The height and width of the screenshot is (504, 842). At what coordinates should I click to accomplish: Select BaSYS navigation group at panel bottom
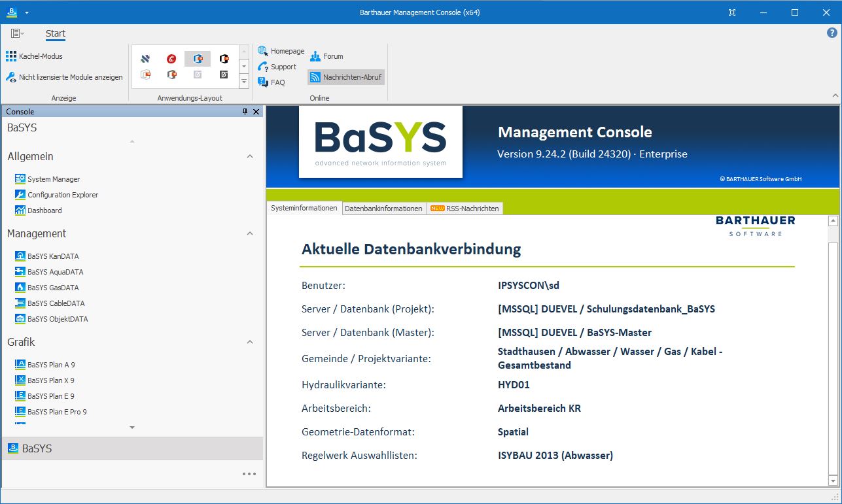tap(132, 448)
